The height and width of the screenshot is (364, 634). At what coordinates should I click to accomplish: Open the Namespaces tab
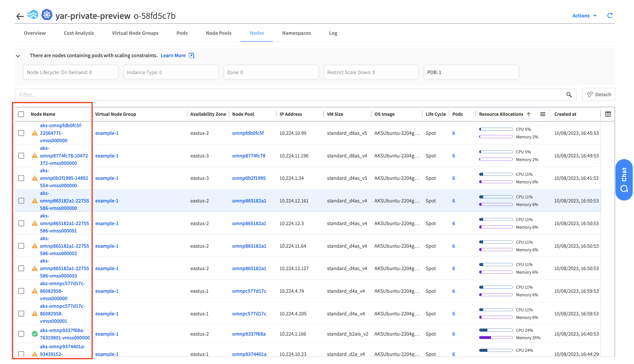pos(296,33)
